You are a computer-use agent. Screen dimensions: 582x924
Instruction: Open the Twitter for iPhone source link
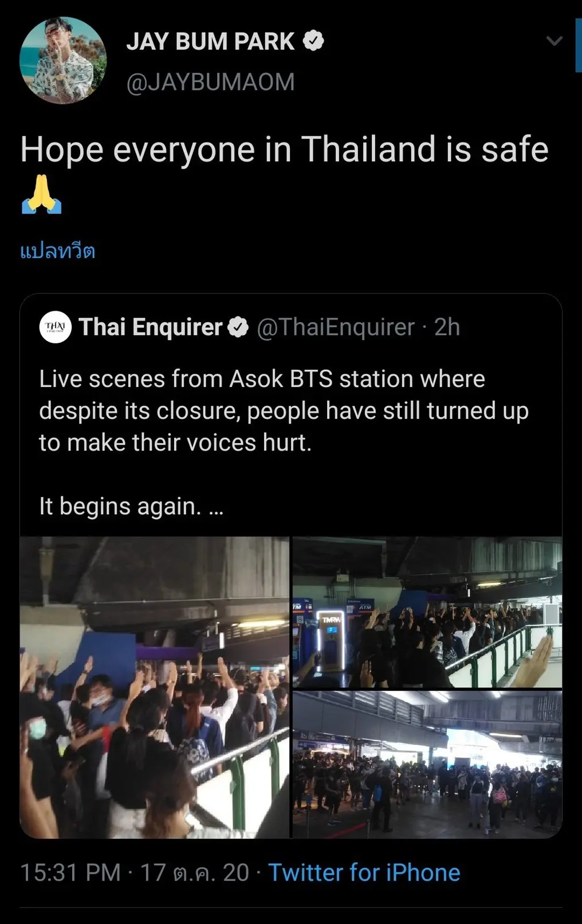(x=364, y=873)
